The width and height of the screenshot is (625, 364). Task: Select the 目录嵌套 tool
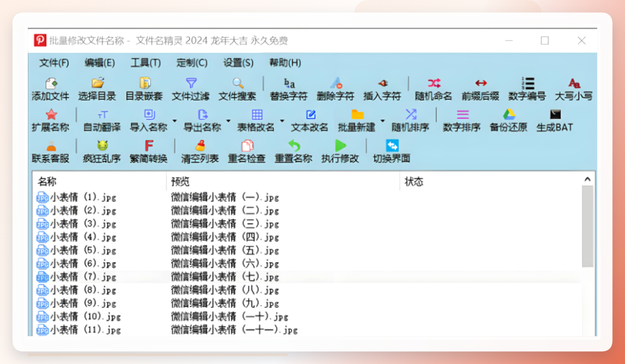144,89
